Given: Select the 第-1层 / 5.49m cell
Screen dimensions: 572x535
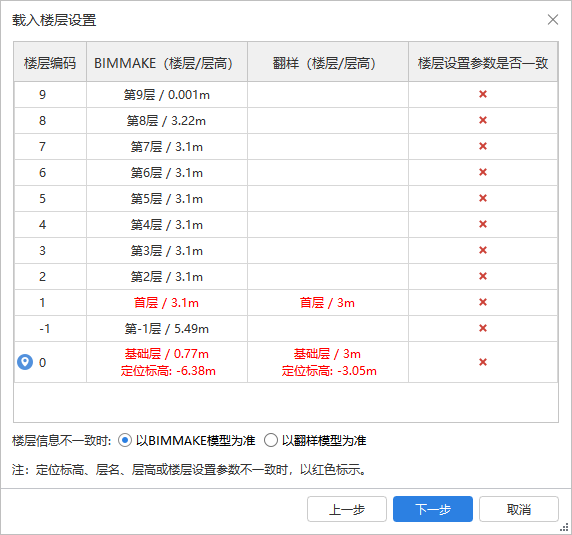Looking at the screenshot, I should point(167,329).
